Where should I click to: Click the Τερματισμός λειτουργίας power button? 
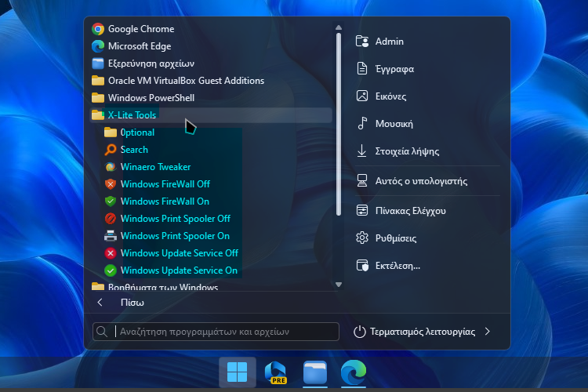point(414,332)
